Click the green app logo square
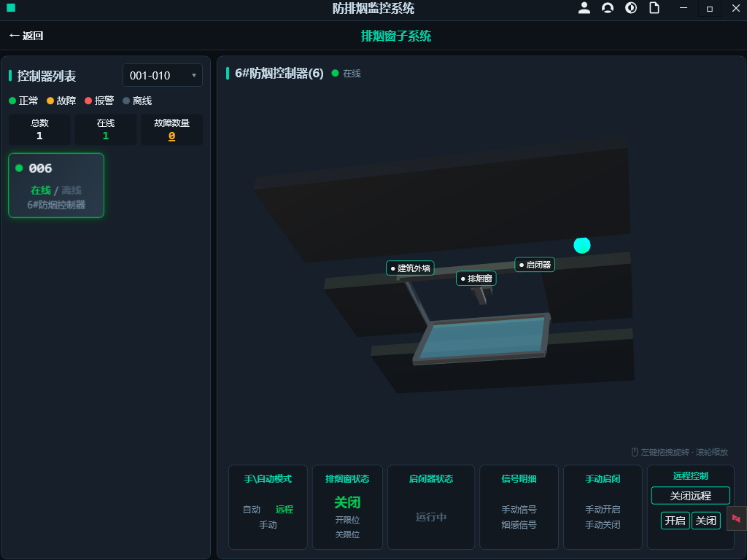Screen dimensions: 747x560 coord(11,7)
